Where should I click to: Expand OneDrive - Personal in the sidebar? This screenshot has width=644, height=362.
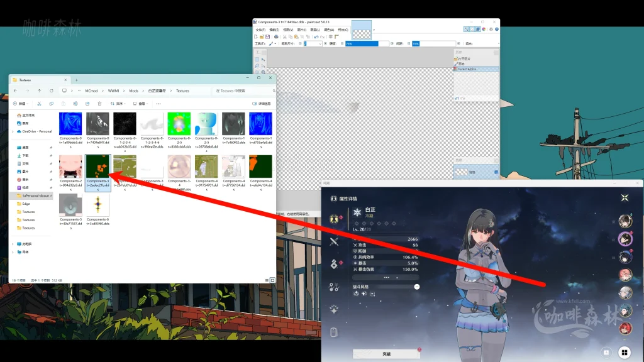point(13,131)
